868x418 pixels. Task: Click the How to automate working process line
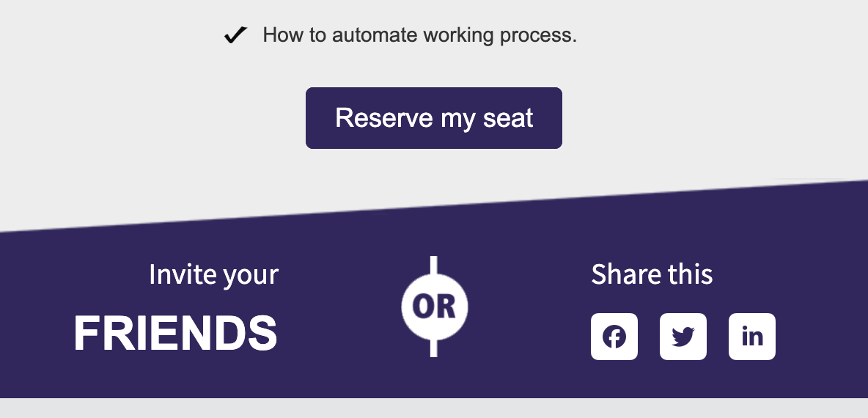coord(400,35)
